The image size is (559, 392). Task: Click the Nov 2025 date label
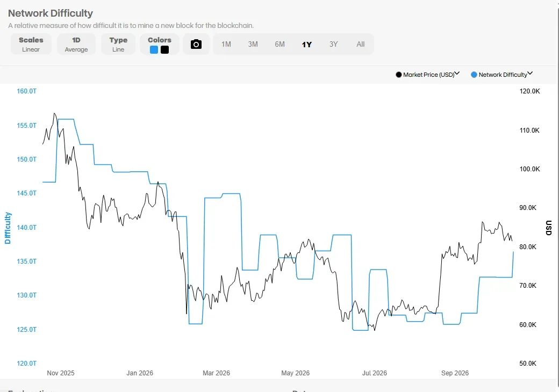pyautogui.click(x=61, y=373)
